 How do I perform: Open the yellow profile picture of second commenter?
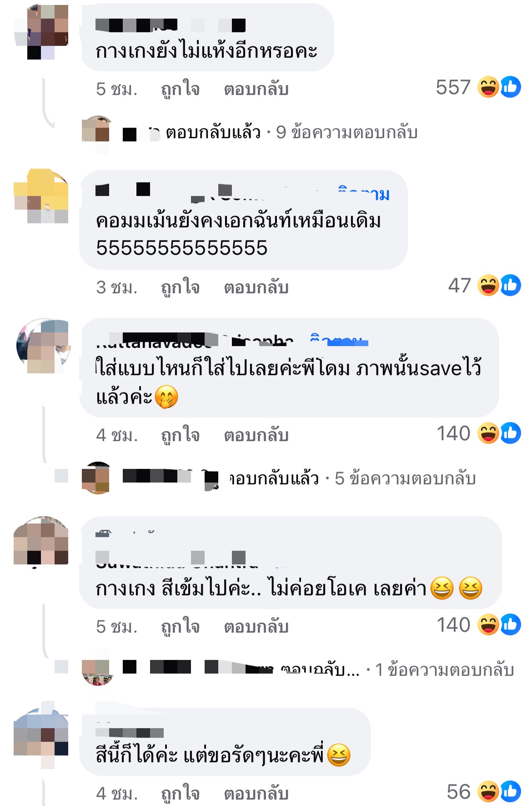coord(42,196)
